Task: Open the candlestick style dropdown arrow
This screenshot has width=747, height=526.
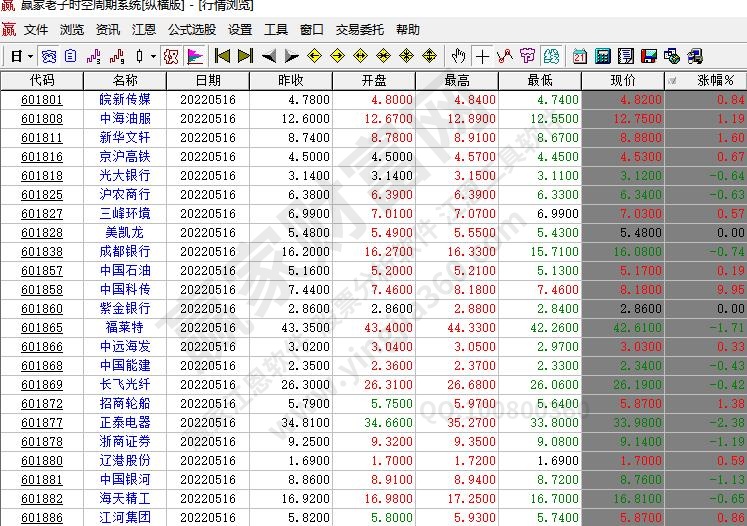Action: (152, 56)
